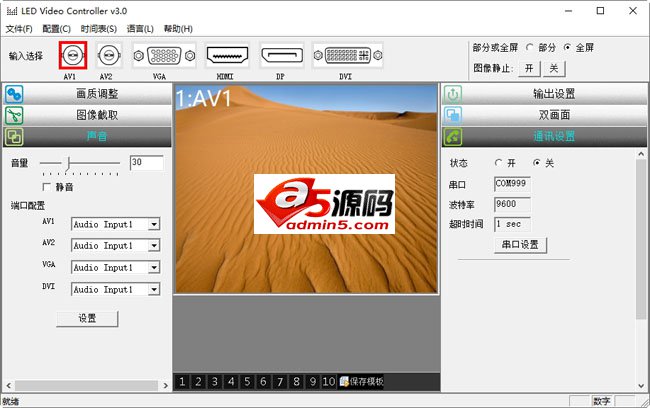Viewport: 650px width, 408px height.
Task: Click the 超时时间 field showing 1 sec
Action: (x=512, y=224)
